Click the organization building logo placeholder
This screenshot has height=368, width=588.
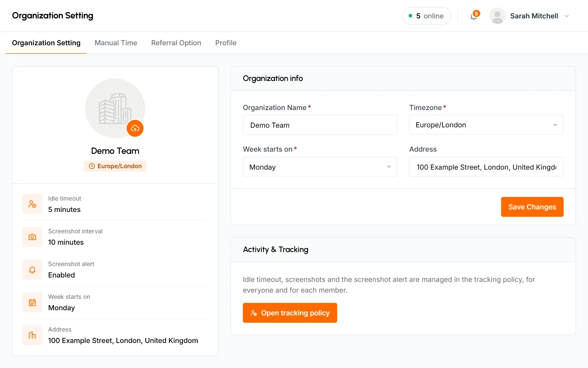point(115,108)
